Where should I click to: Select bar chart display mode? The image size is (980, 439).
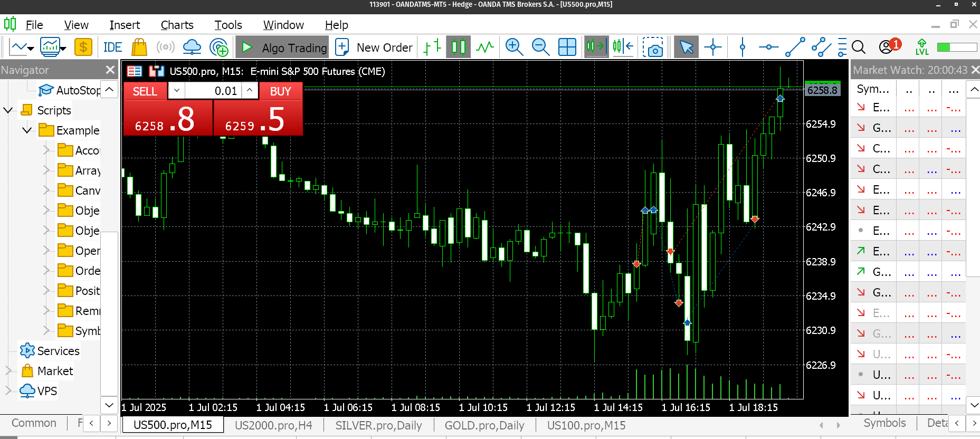pyautogui.click(x=432, y=47)
